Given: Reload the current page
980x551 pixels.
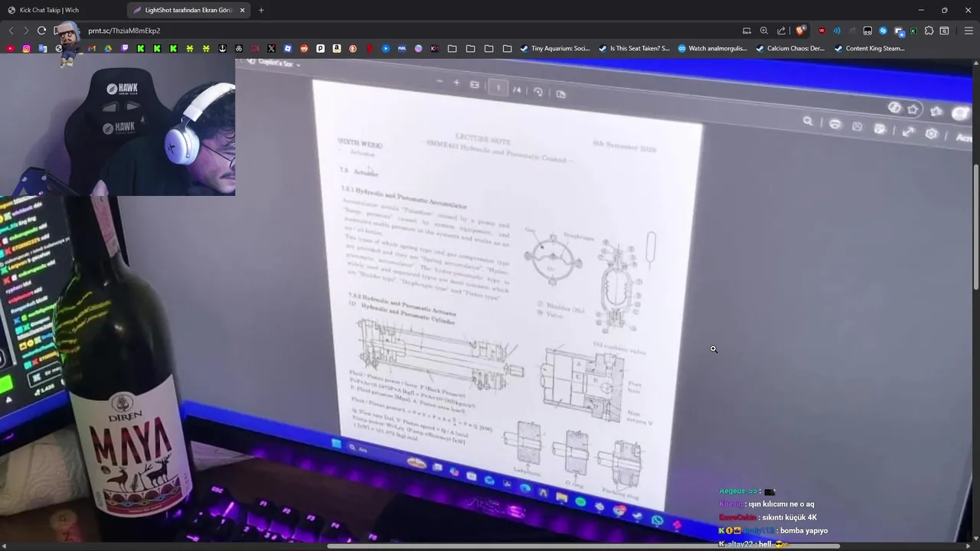Looking at the screenshot, I should (41, 31).
